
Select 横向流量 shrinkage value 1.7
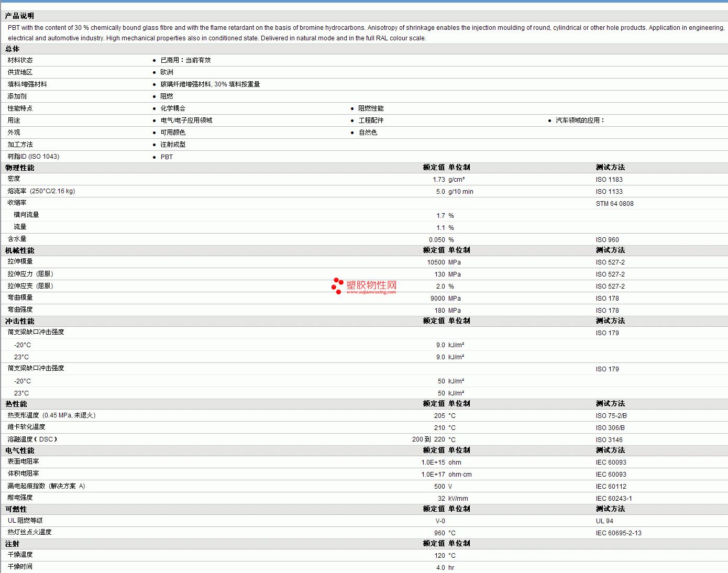click(x=440, y=216)
